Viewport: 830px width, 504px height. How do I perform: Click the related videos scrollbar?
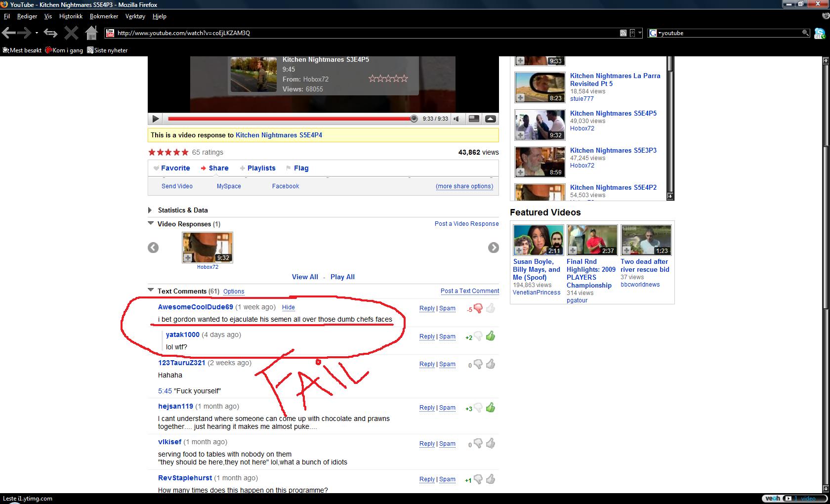(670, 127)
